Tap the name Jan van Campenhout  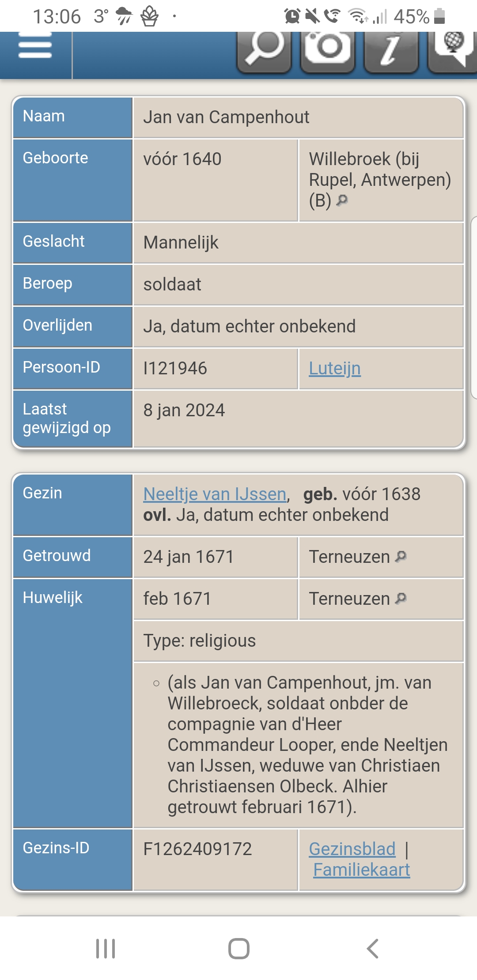pyautogui.click(x=226, y=117)
